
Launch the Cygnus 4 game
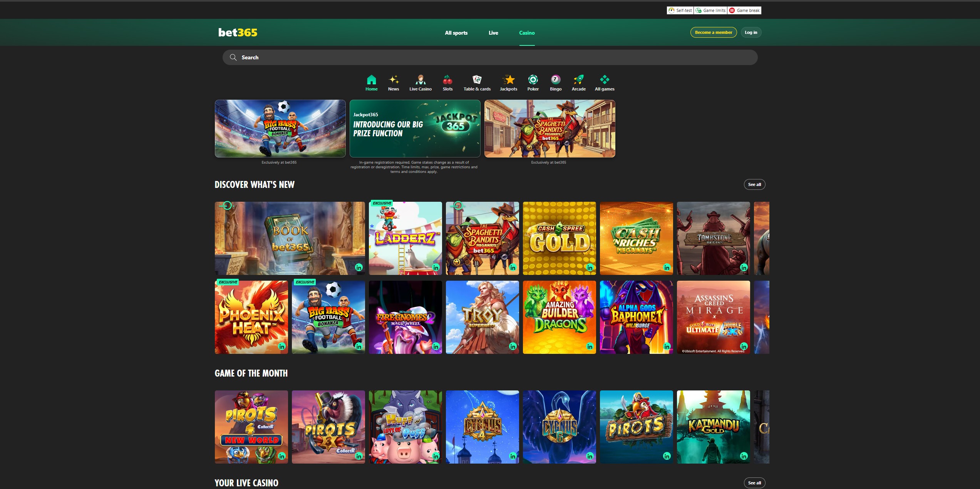[482, 427]
